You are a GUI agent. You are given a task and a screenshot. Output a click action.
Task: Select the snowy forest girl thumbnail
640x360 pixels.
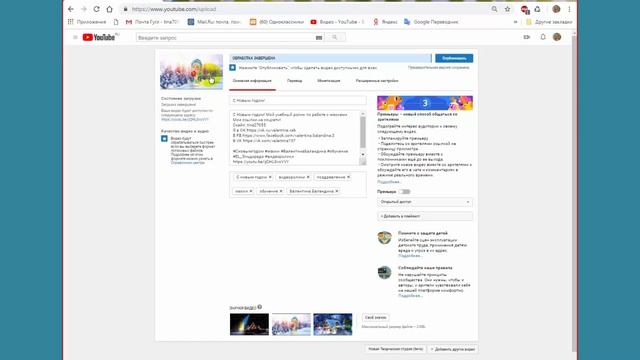click(x=291, y=324)
